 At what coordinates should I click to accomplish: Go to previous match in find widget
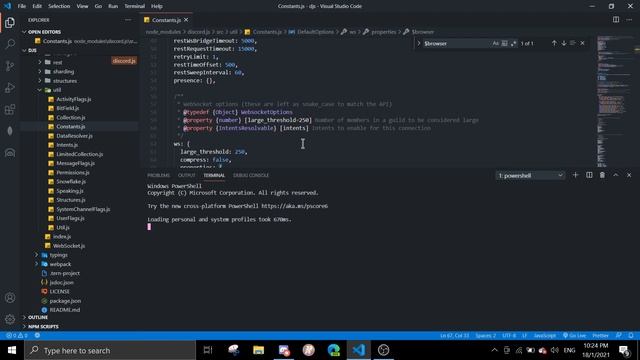554,43
